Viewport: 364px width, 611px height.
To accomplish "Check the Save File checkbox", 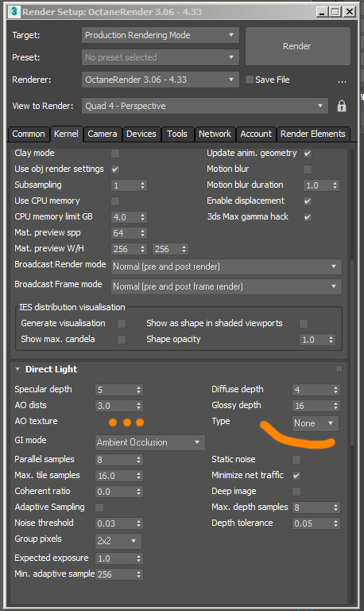I will (249, 80).
